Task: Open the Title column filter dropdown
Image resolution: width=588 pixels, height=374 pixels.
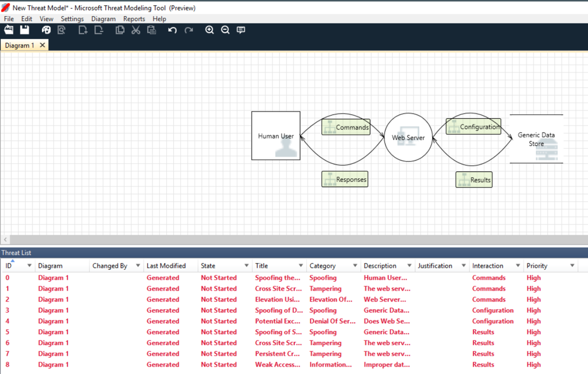Action: point(301,266)
